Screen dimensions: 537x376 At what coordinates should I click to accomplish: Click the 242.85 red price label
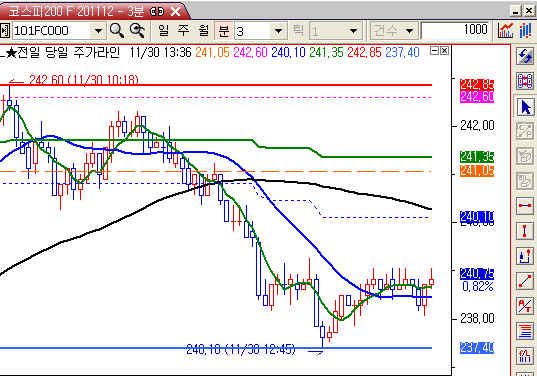[x=477, y=84]
